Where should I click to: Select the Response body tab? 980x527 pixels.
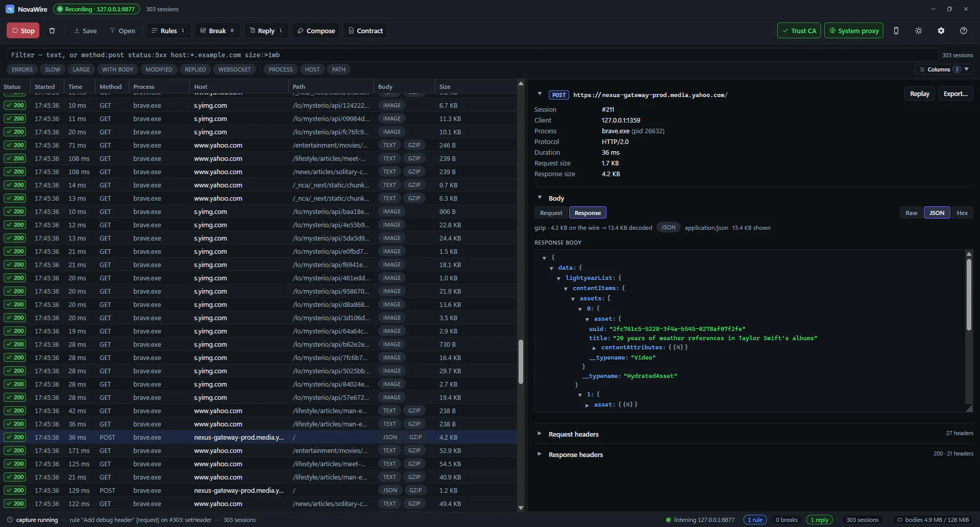(588, 213)
